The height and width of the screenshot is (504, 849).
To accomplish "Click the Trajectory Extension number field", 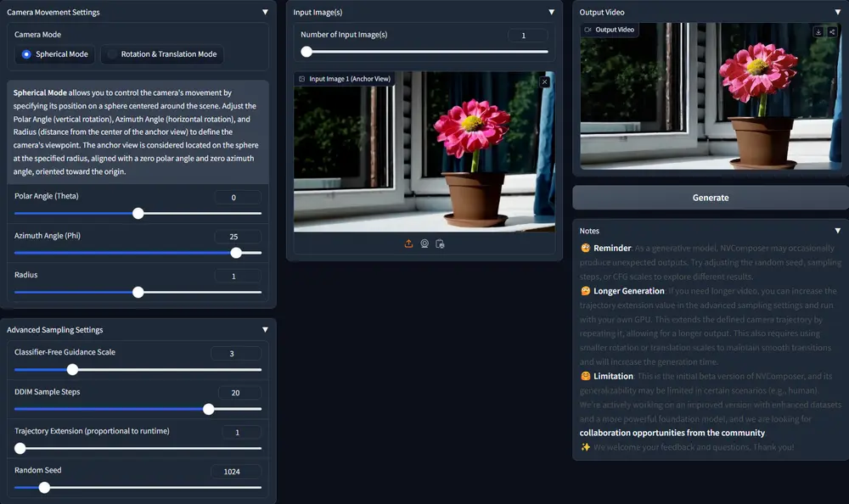I will tap(241, 433).
